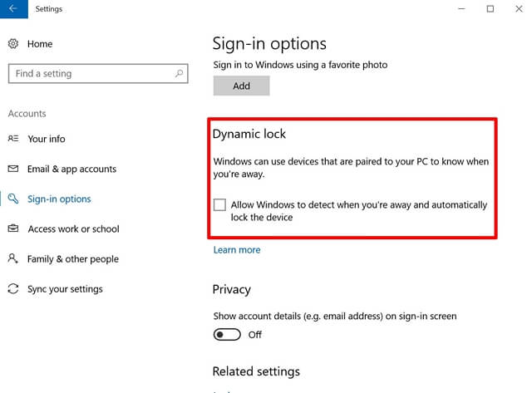Click the Access work briefcase icon
Viewport: 532px width, 393px height.
pyautogui.click(x=13, y=228)
